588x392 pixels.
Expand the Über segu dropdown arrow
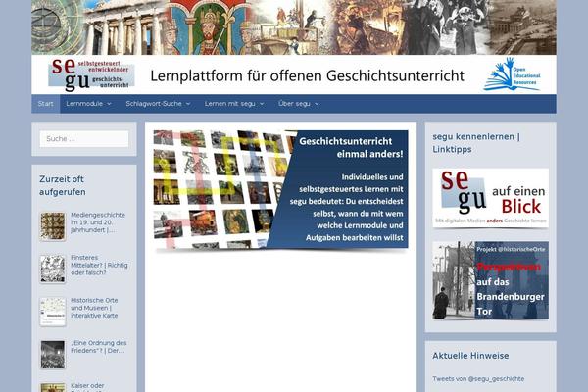pos(317,104)
